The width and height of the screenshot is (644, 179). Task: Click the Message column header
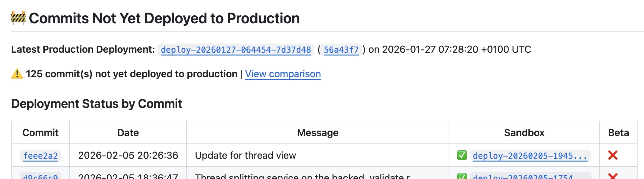coord(318,133)
